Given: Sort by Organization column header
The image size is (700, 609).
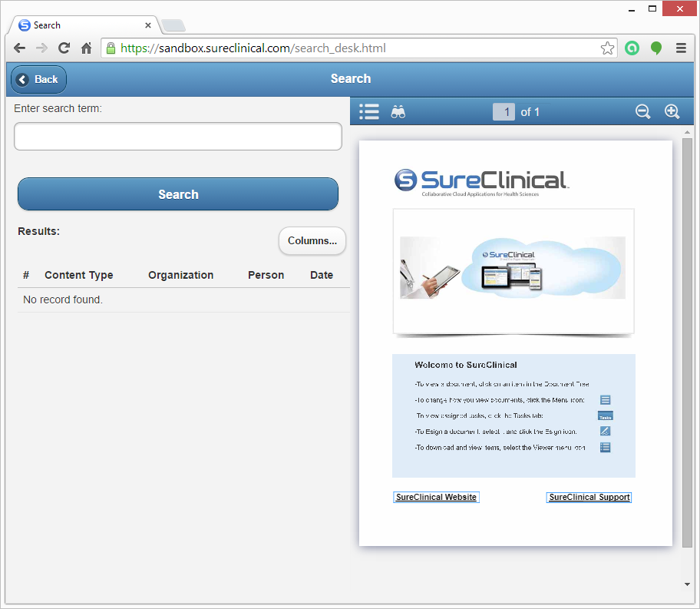Looking at the screenshot, I should 181,275.
